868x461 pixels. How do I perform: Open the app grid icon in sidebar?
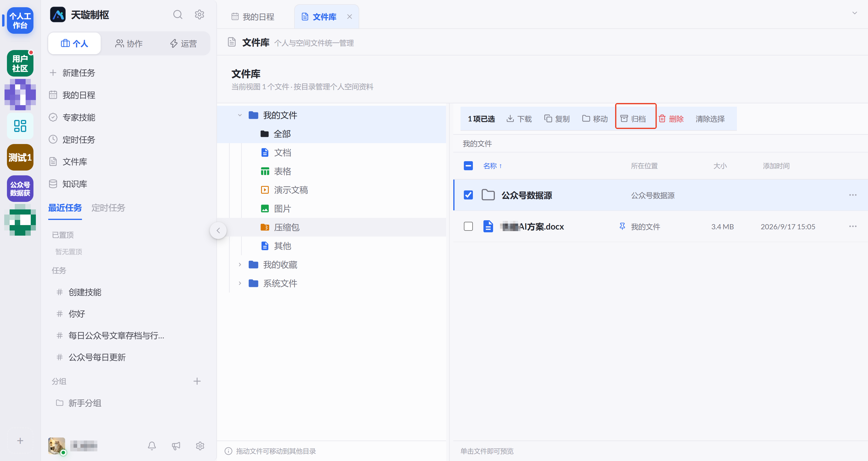pyautogui.click(x=20, y=126)
